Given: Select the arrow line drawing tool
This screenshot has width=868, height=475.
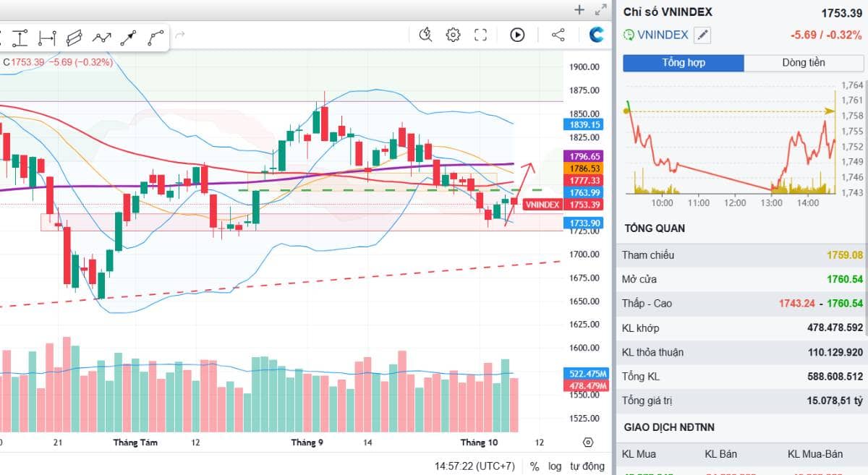Looking at the screenshot, I should (x=129, y=38).
